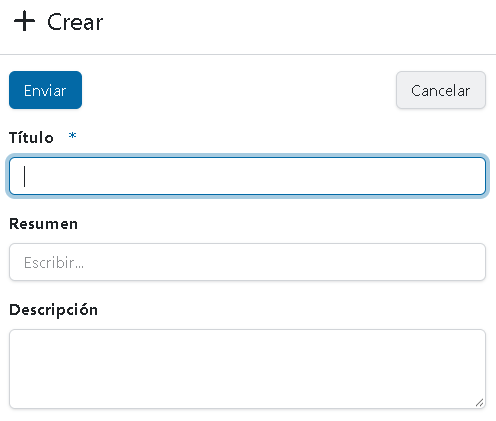496x421 pixels.
Task: Click the Descripción field label
Action: 53,310
